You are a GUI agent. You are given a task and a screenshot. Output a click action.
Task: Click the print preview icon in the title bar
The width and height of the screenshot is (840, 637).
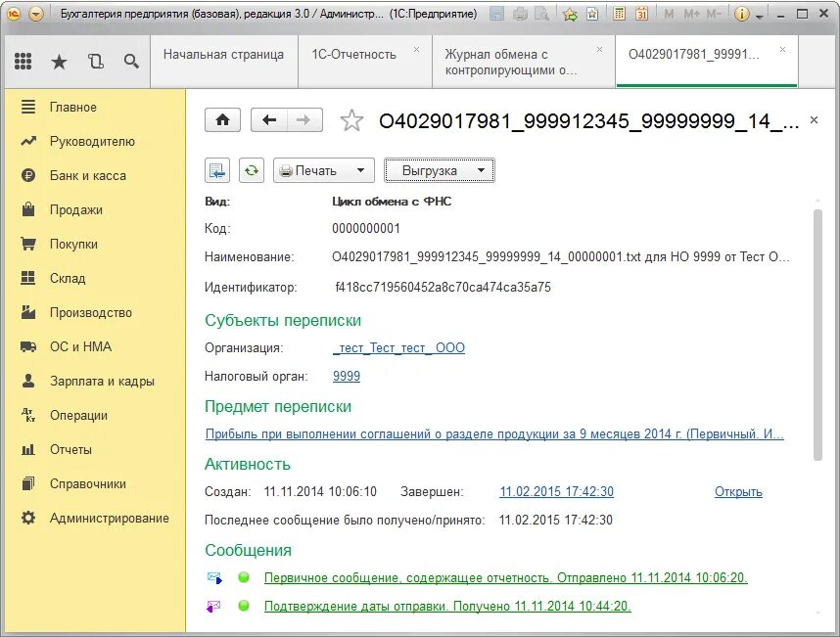coord(541,14)
